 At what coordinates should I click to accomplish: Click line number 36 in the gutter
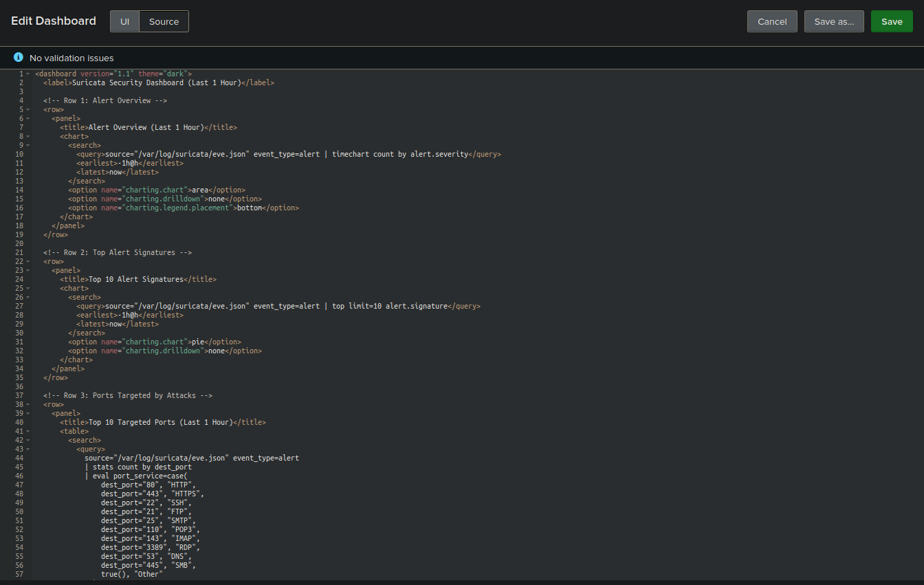tap(19, 386)
